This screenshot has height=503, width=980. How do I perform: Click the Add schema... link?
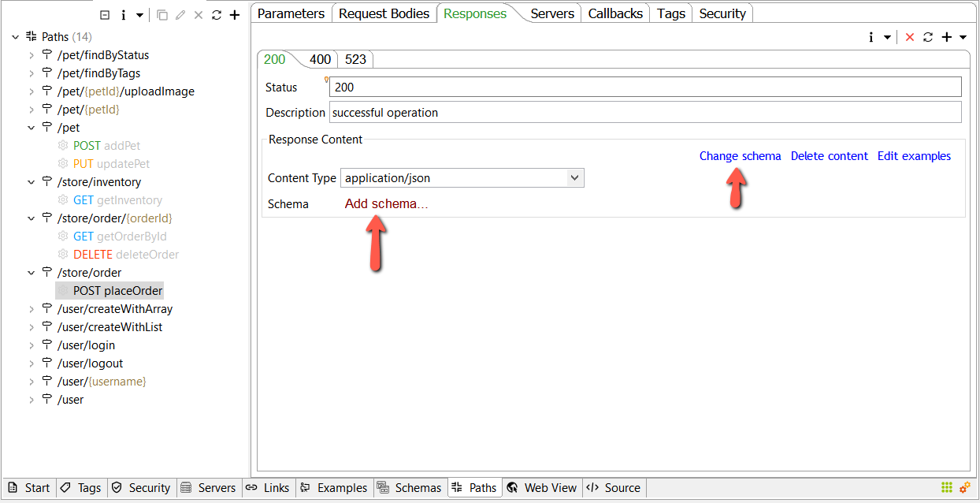387,204
